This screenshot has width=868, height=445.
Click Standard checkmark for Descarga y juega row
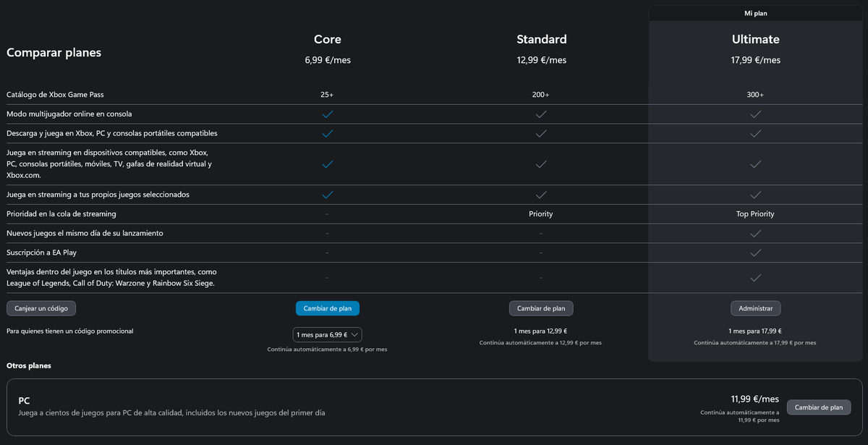(541, 134)
